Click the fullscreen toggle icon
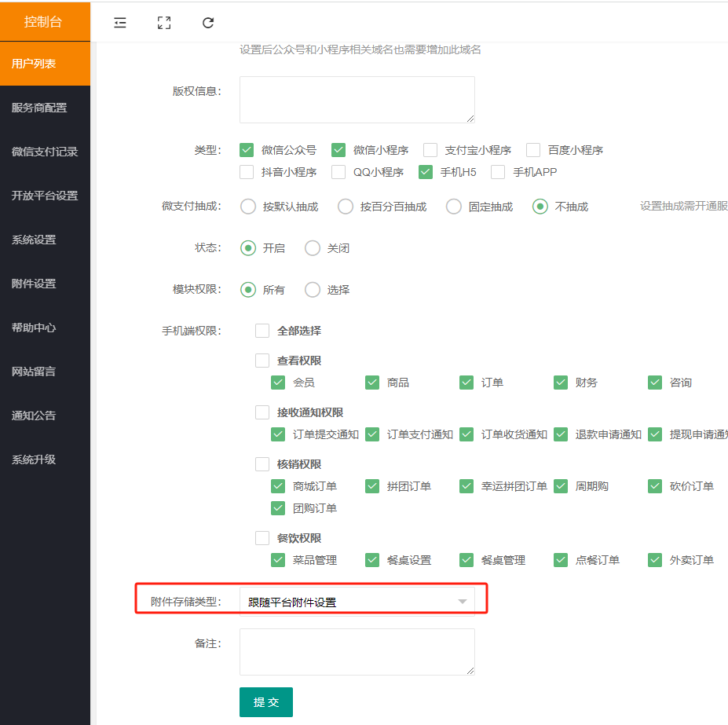Viewport: 728px width, 725px height. pos(164,23)
